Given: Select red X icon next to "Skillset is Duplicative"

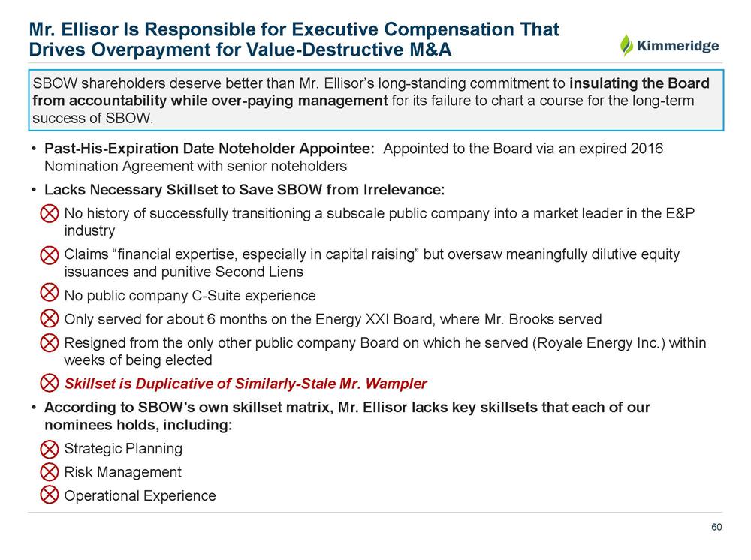Looking at the screenshot, I should 49,384.
